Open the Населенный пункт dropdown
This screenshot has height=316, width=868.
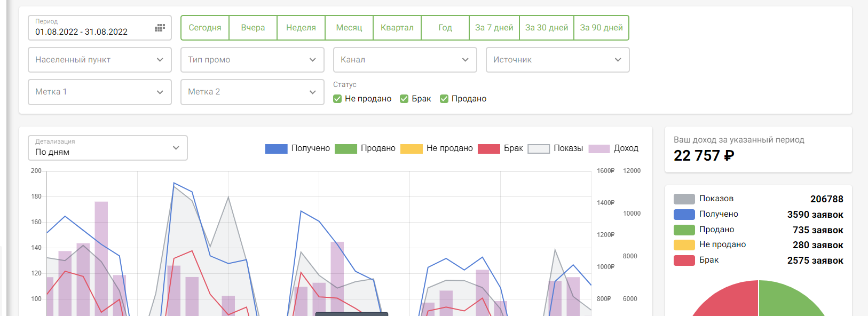100,60
